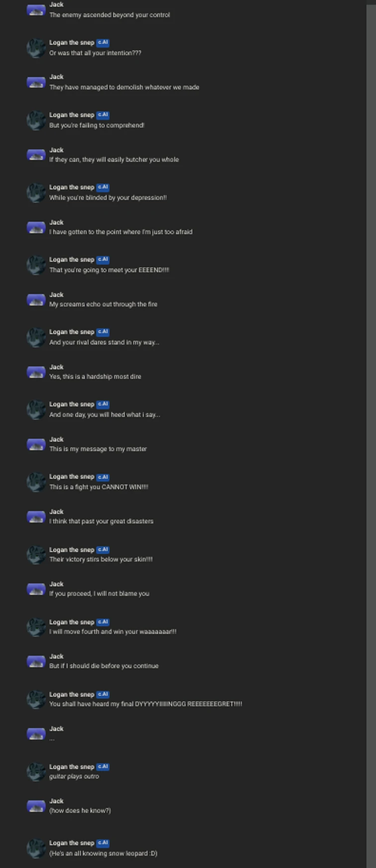Viewport: 376px width, 868px height.
Task: Click Jack's avatar beside 'If they can, they will easily butcher'
Action: (x=36, y=155)
